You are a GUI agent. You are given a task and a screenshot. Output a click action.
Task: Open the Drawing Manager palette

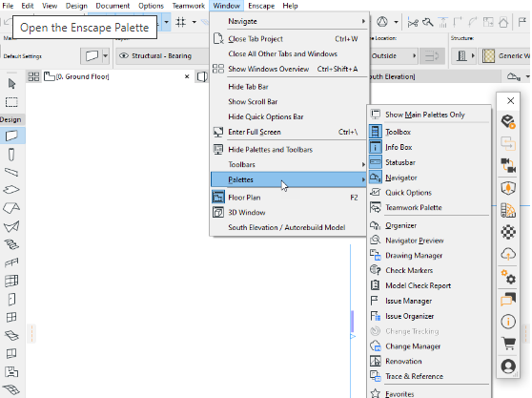429,256
